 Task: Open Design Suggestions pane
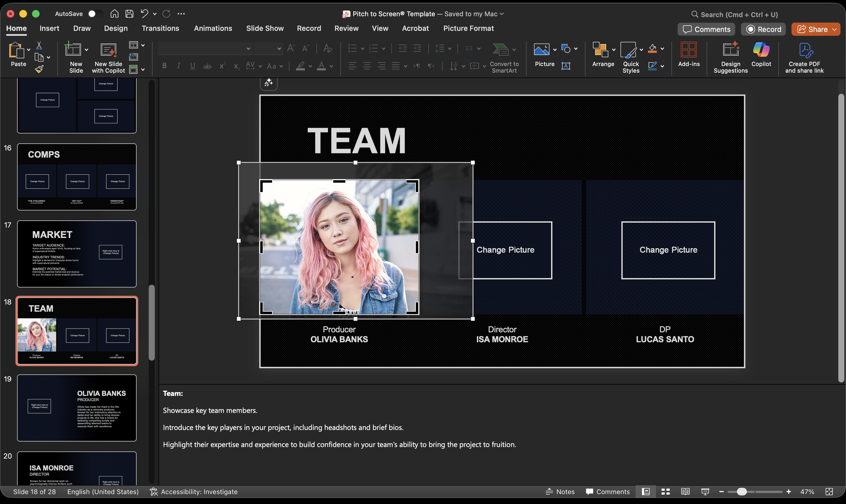(730, 57)
